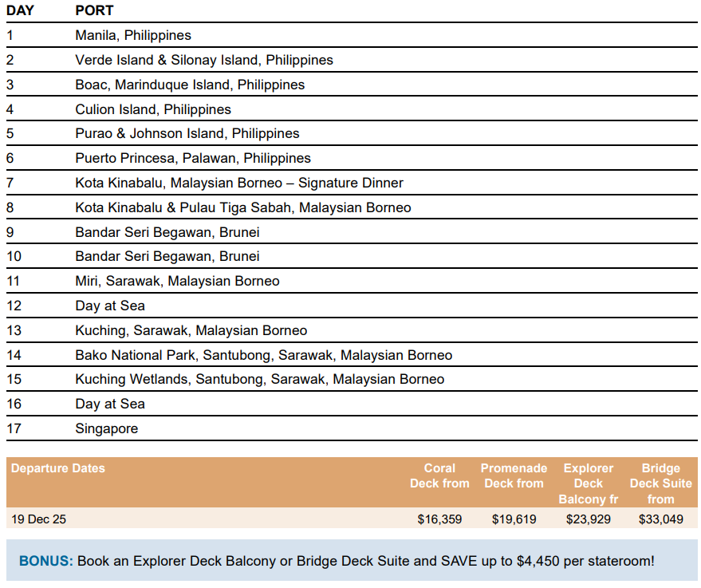Image resolution: width=701 pixels, height=588 pixels.
Task: Click the Kota Kinabalu Signature Dinner entry
Action: [x=239, y=183]
